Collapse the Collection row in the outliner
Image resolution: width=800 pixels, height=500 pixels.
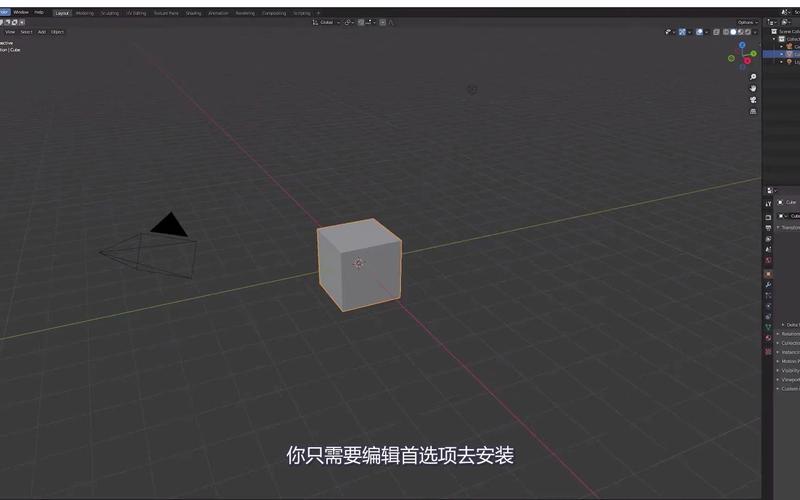pyautogui.click(x=774, y=39)
